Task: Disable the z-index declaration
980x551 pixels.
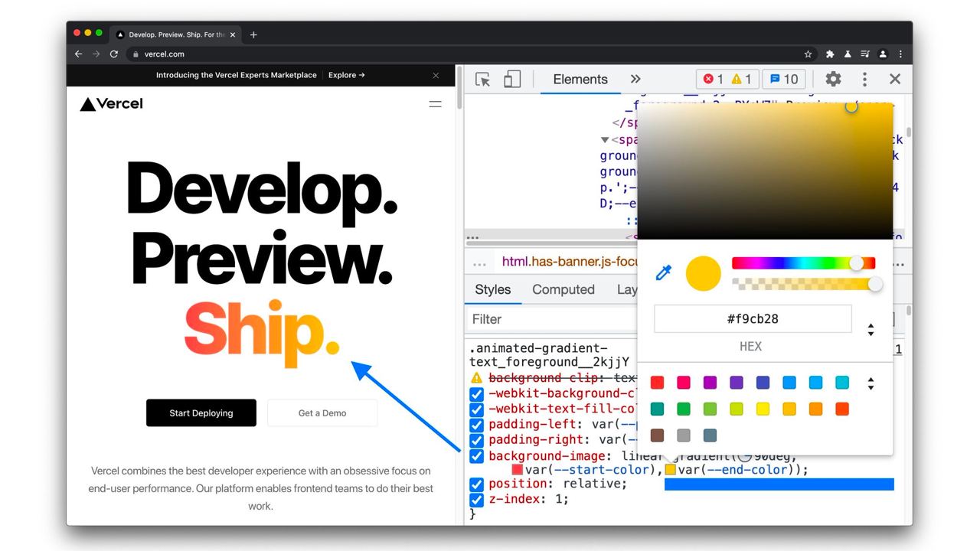Action: (x=476, y=500)
